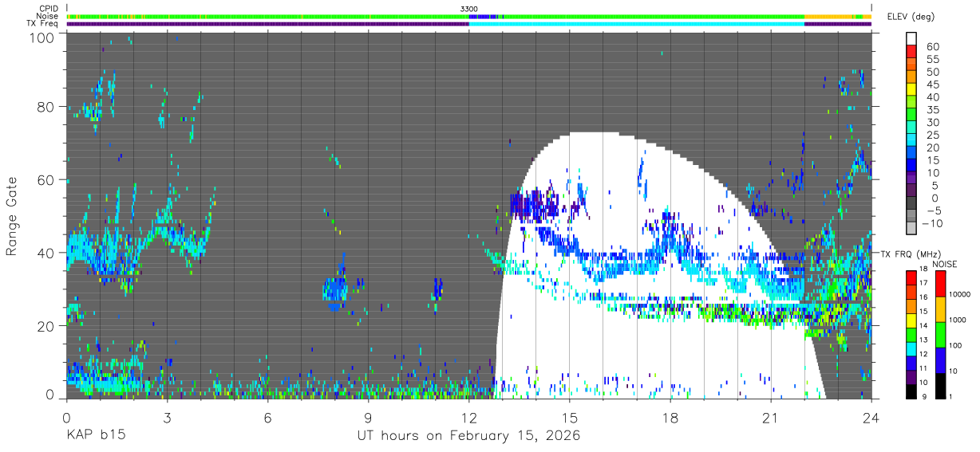This screenshot has height=452, width=980.
Task: Click the 'ELEV (deg)' legend title
Action: 911,17
